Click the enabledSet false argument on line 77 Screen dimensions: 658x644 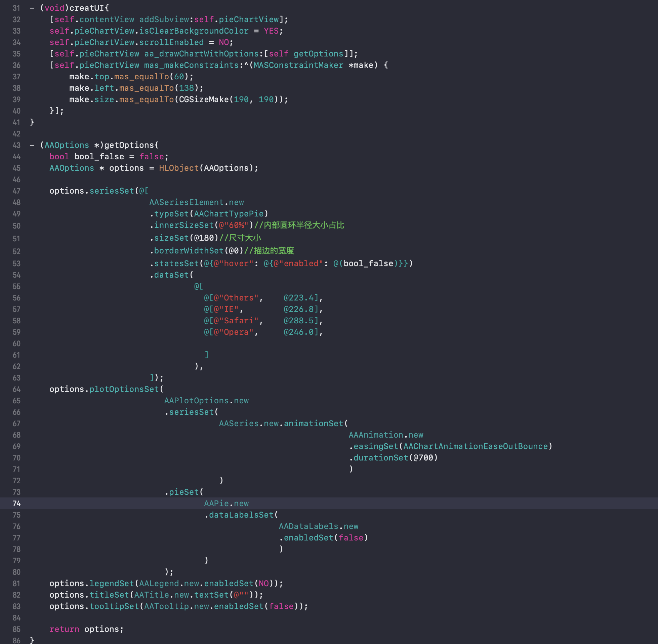[x=351, y=537]
